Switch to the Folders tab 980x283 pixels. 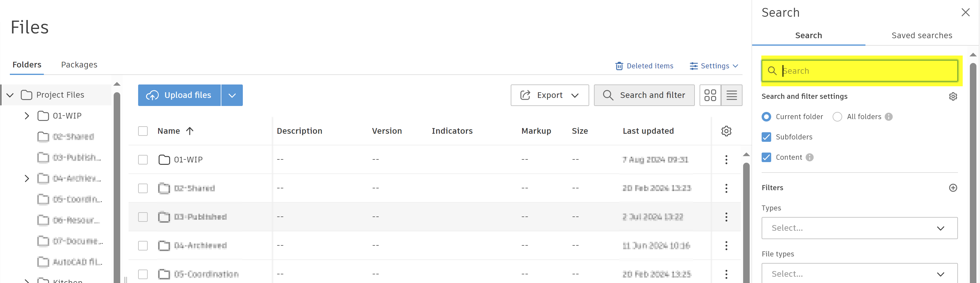tap(27, 65)
